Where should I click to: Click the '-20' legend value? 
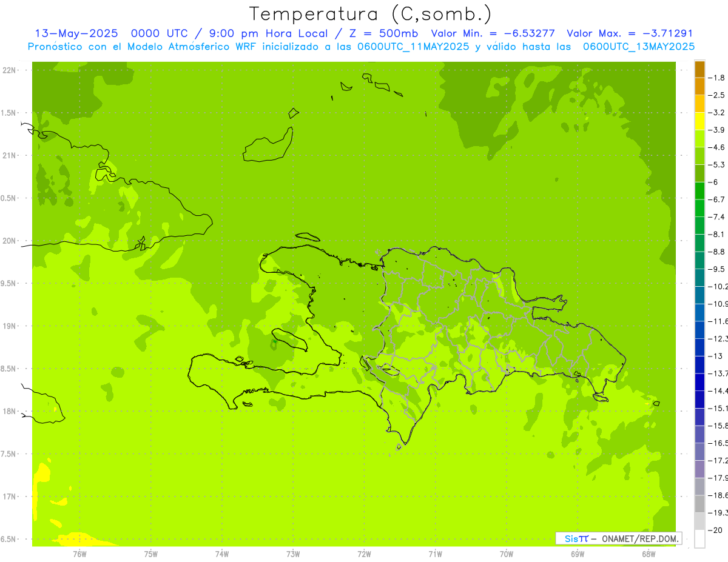[715, 530]
